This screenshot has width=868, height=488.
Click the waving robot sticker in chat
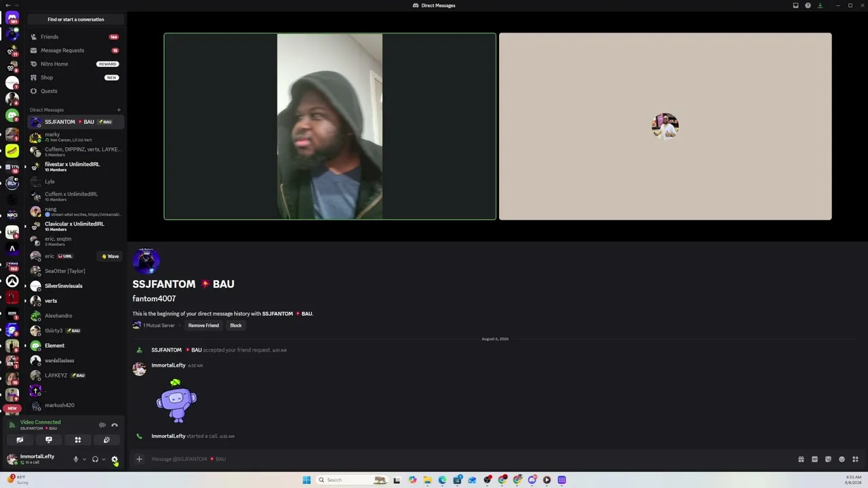176,401
